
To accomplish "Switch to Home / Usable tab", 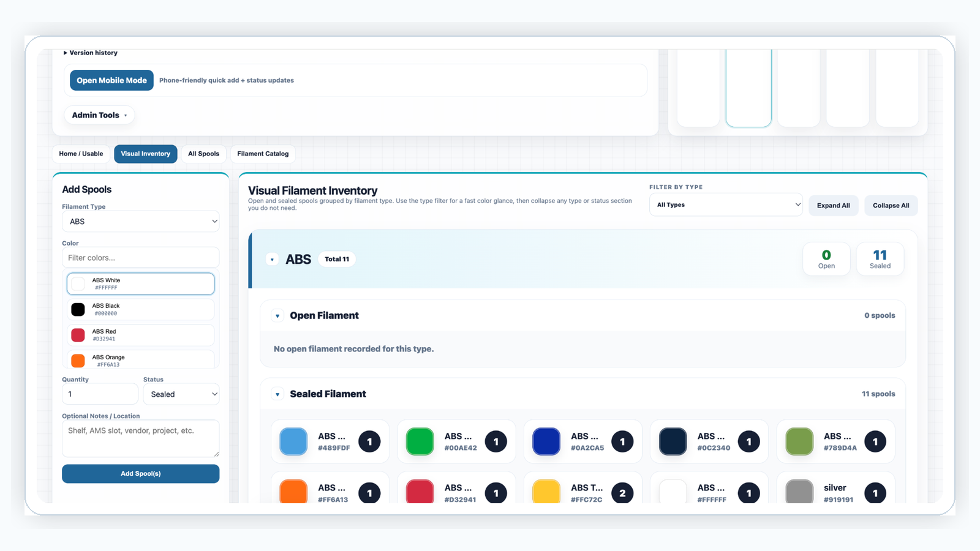I will (x=81, y=154).
